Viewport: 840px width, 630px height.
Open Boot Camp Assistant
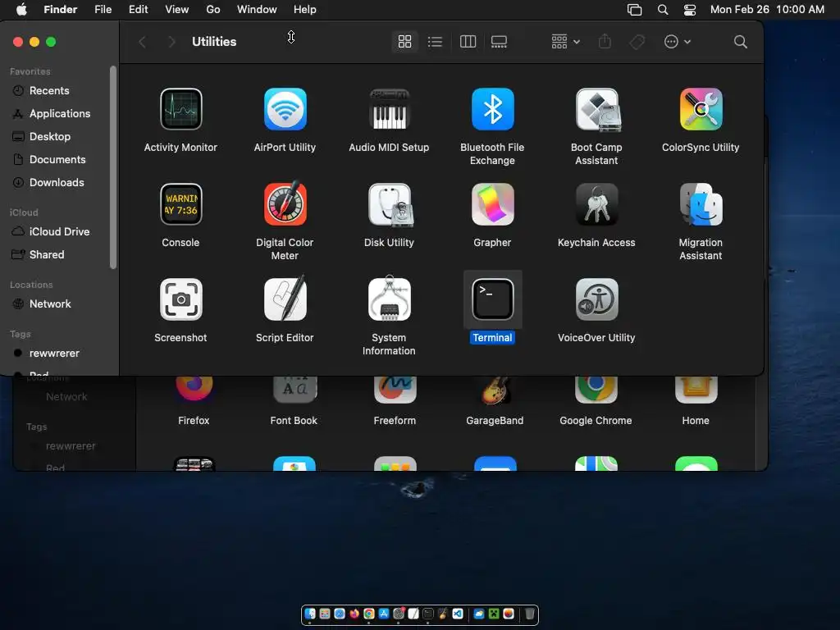click(597, 109)
